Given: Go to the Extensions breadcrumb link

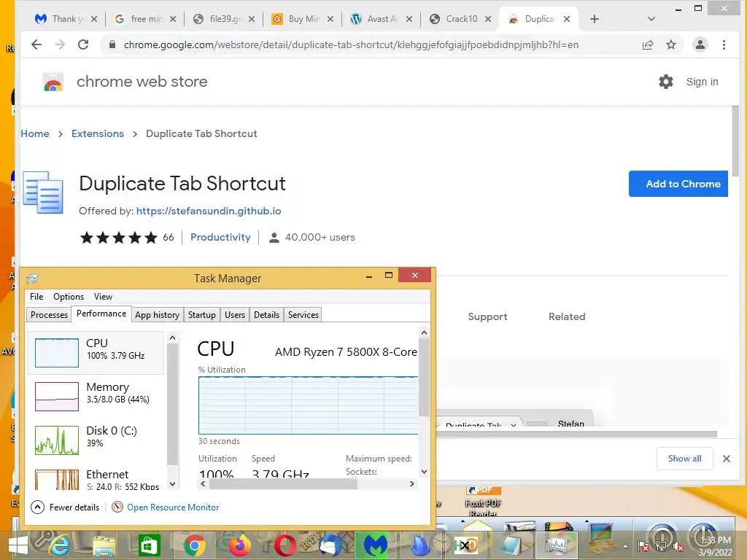Looking at the screenshot, I should point(98,134).
